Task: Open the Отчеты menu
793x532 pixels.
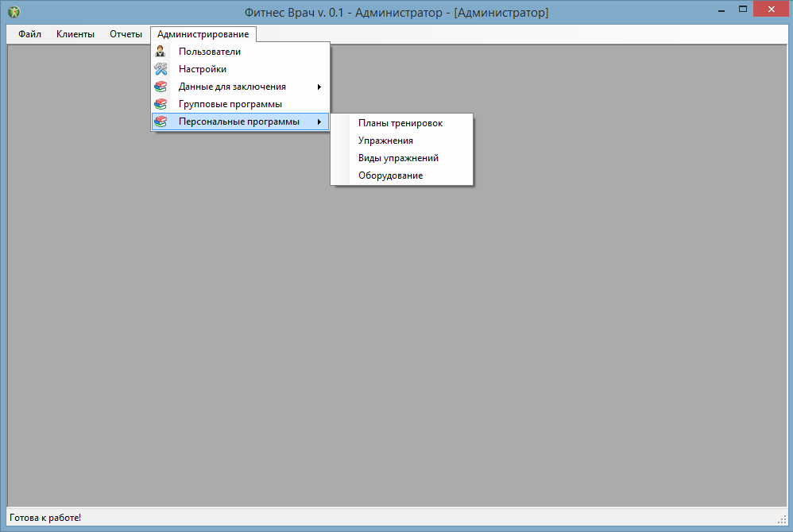Action: pos(126,34)
